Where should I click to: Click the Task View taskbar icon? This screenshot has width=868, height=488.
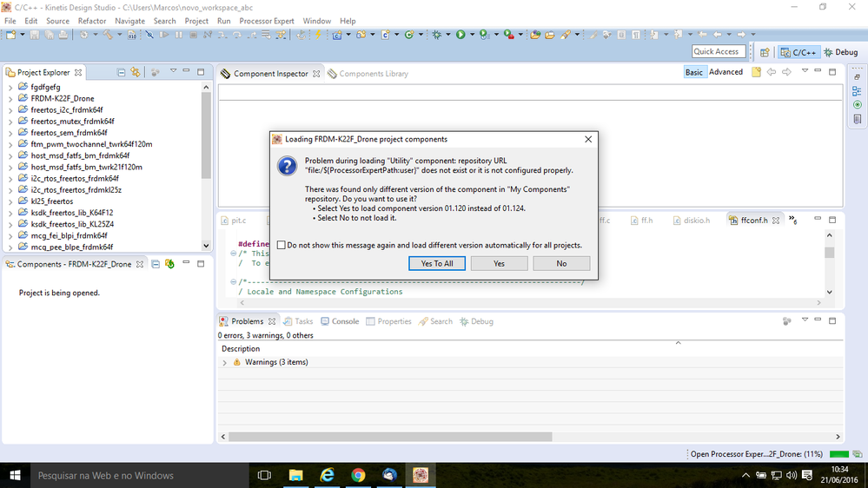(265, 475)
